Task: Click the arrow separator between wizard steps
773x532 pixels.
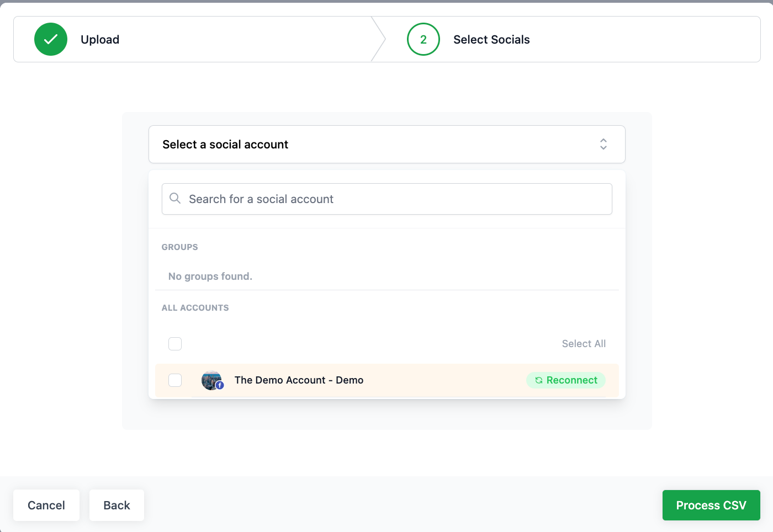Action: pyautogui.click(x=379, y=39)
